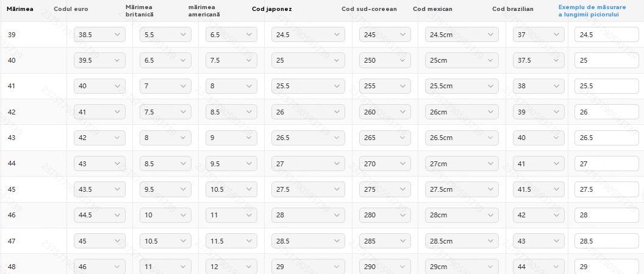Expand Japanese code dropdown with 24.5
Viewport: 644px width, 274px height.
(308, 35)
